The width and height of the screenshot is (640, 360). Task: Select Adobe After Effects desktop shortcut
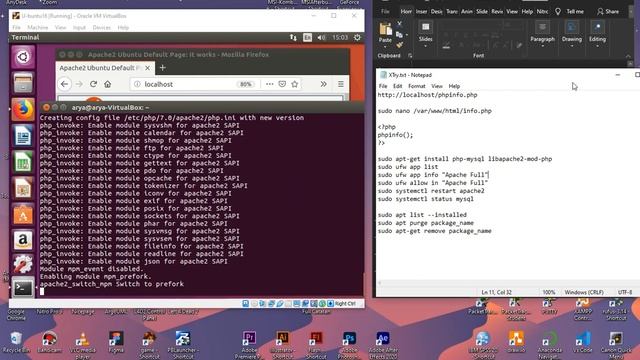[x=382, y=344]
